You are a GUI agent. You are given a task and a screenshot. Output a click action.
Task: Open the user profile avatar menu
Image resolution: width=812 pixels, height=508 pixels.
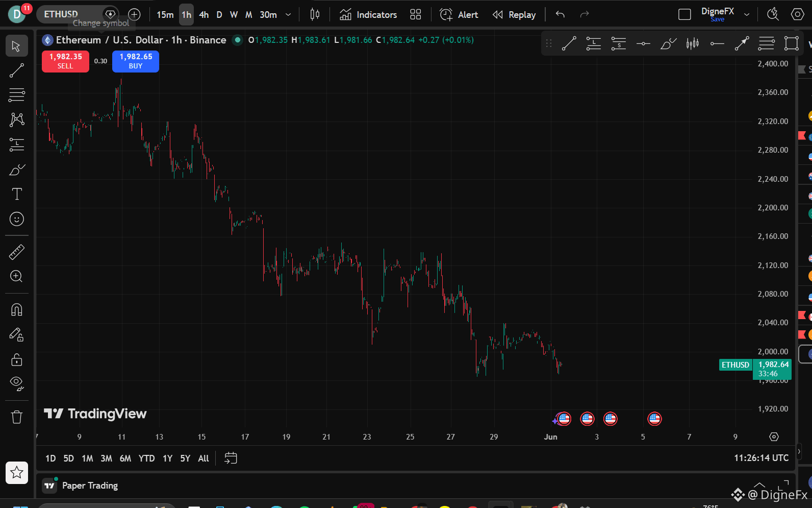(17, 14)
